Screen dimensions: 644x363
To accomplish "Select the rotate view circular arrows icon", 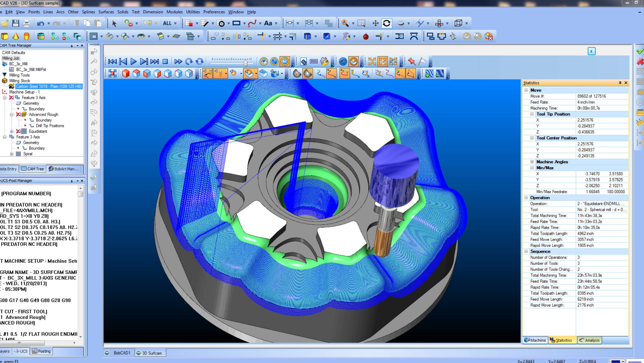I will click(387, 23).
